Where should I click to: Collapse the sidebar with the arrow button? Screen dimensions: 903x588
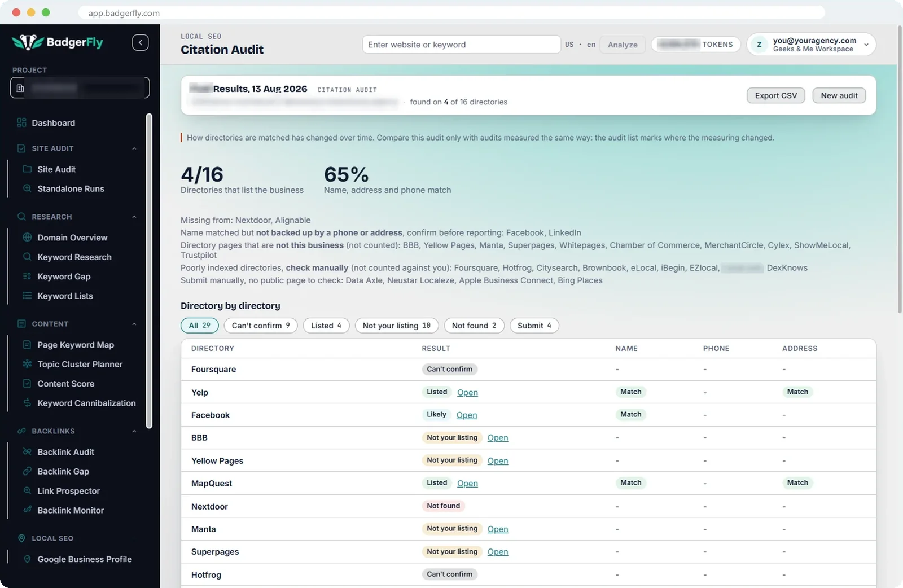pyautogui.click(x=141, y=42)
